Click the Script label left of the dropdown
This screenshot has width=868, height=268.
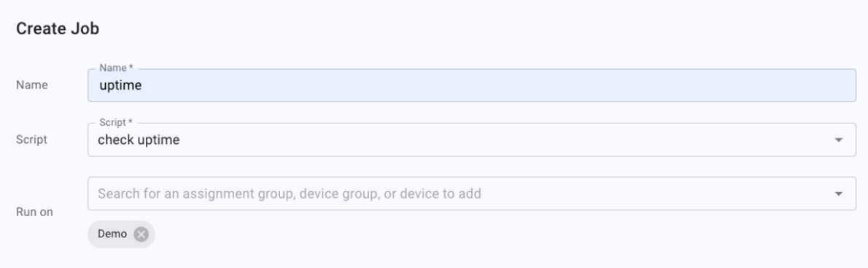point(31,139)
